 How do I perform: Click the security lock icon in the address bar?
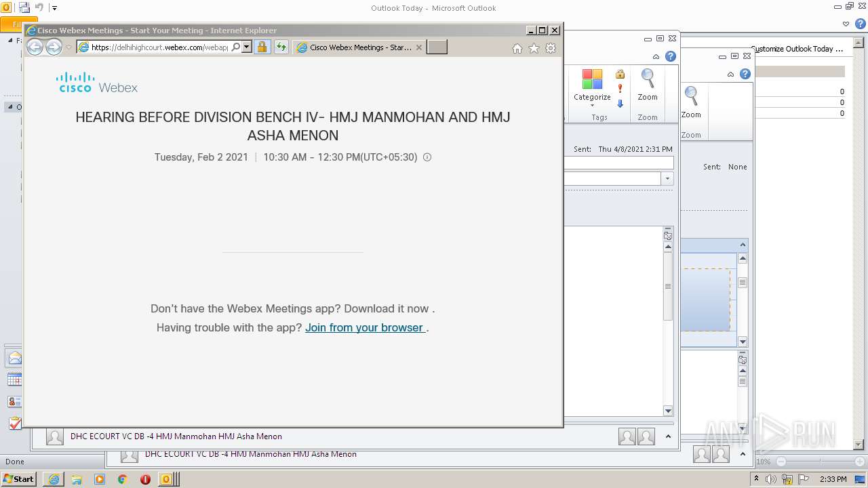coord(262,47)
